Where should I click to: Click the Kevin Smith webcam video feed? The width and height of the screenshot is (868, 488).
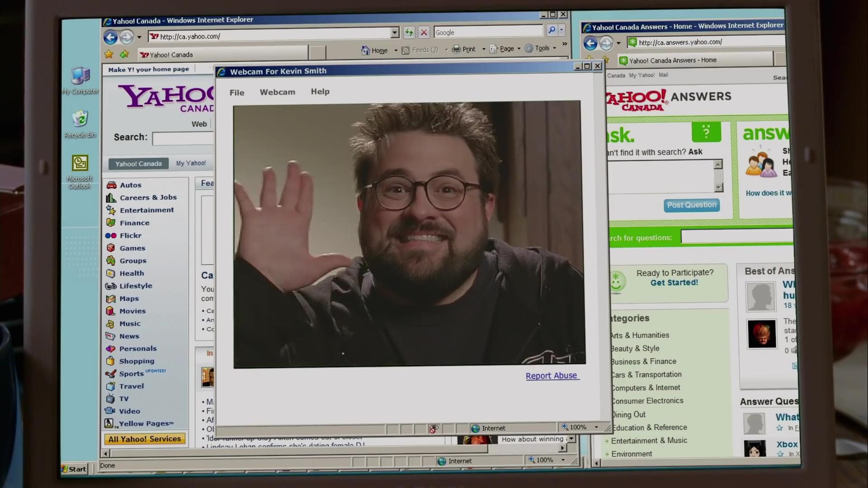point(409,234)
